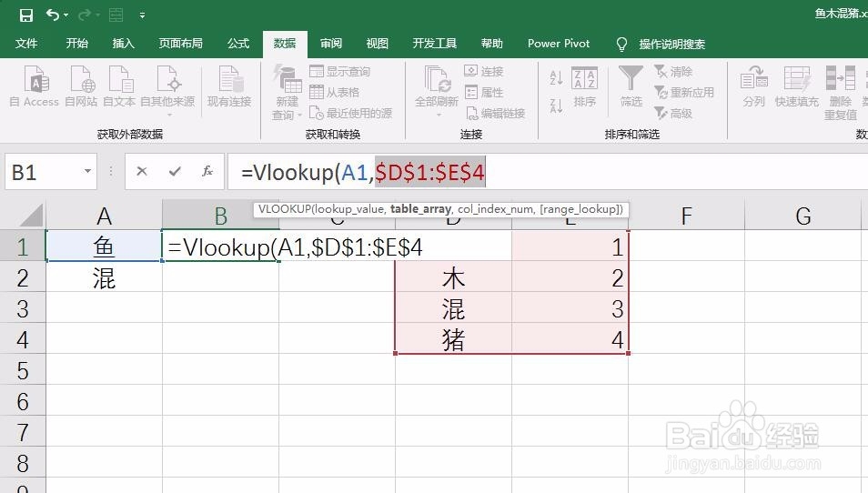Image resolution: width=868 pixels, height=493 pixels.
Task: Switch to the 开发工具 ribbon tab
Action: [435, 43]
